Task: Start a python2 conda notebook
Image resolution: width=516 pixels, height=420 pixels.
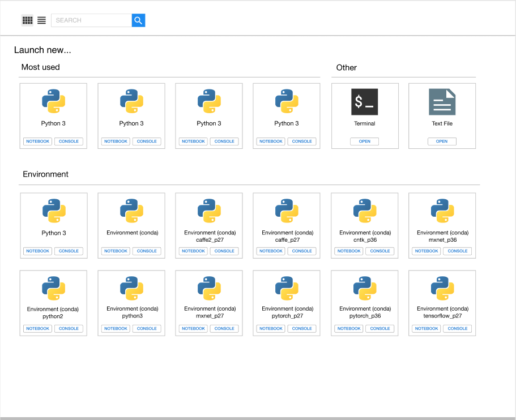Action: [x=38, y=328]
